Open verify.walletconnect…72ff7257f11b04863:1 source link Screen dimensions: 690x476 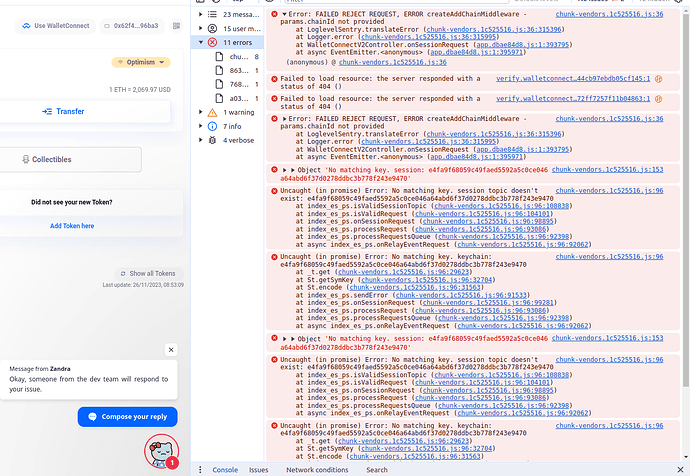(x=573, y=99)
